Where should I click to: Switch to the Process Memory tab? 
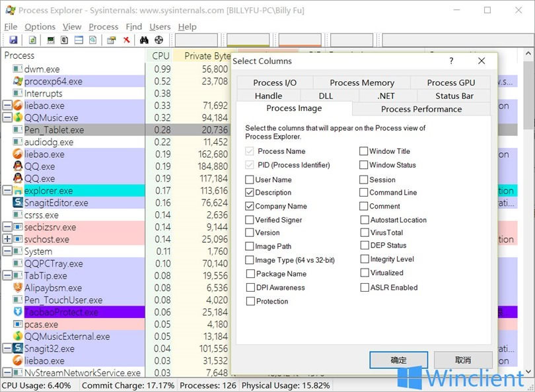(x=362, y=83)
